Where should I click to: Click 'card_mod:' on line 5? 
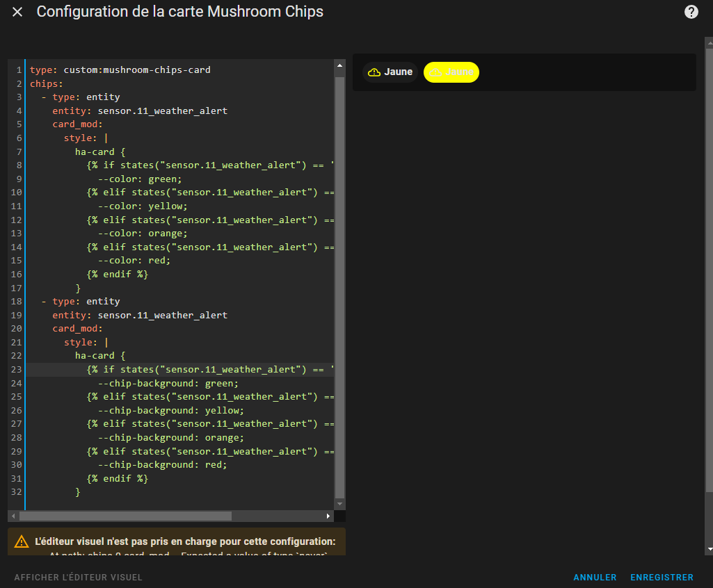pos(77,124)
